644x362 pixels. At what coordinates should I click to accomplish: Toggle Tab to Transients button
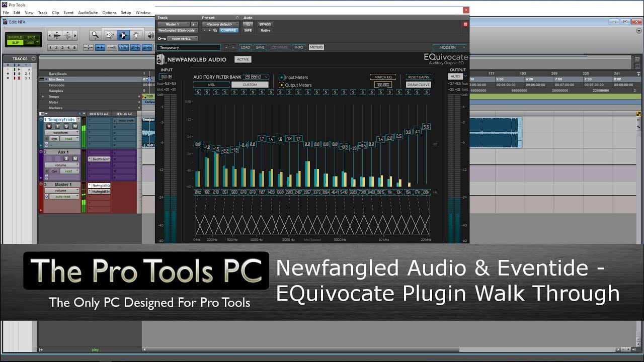(100, 47)
